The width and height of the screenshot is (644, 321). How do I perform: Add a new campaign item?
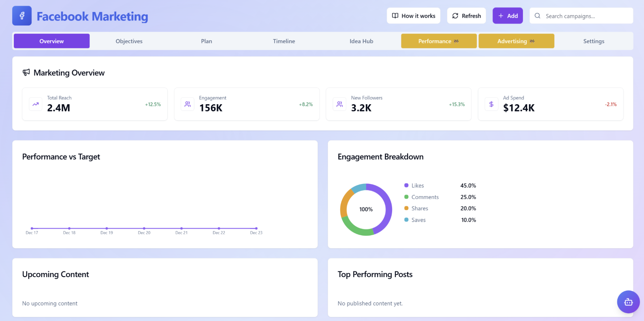point(507,16)
